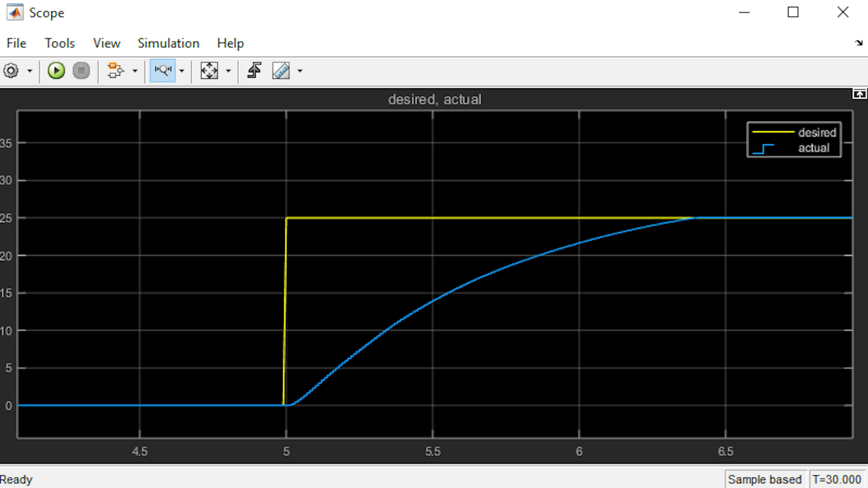868x488 pixels.
Task: Expand the measurements dropdown arrow
Action: [x=300, y=71]
